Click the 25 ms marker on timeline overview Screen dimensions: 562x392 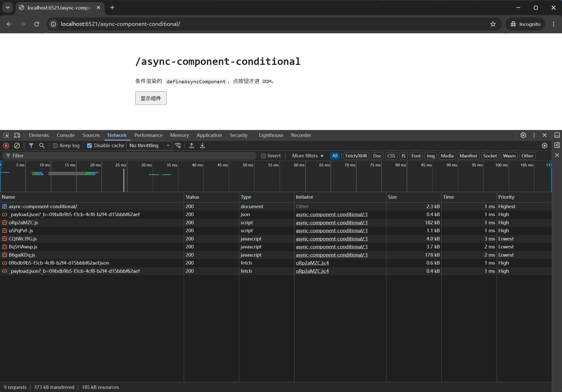pos(121,165)
